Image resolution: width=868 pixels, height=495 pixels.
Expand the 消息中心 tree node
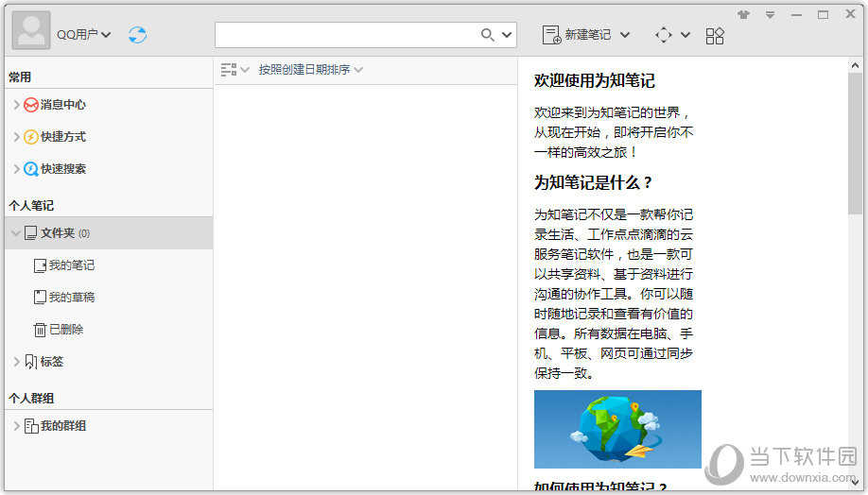pyautogui.click(x=16, y=105)
